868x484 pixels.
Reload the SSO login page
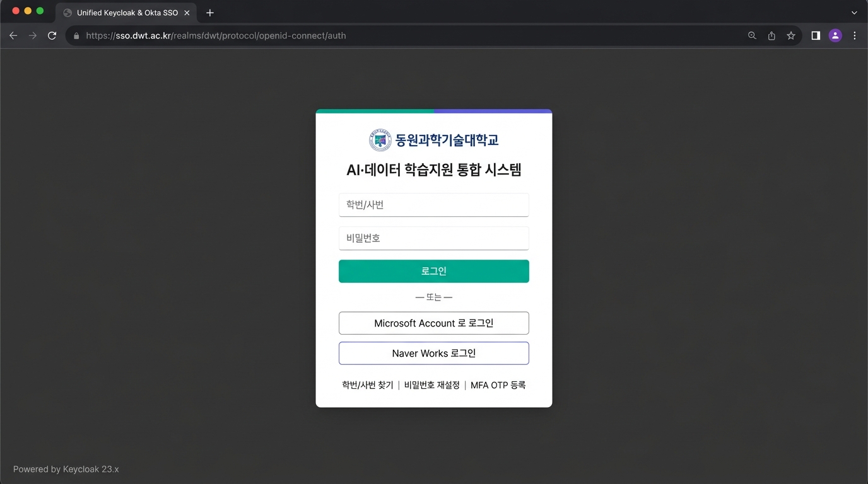pyautogui.click(x=52, y=36)
